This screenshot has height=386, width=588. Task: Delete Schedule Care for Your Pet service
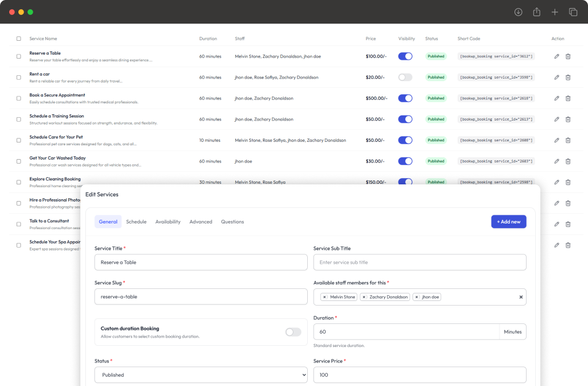568,140
